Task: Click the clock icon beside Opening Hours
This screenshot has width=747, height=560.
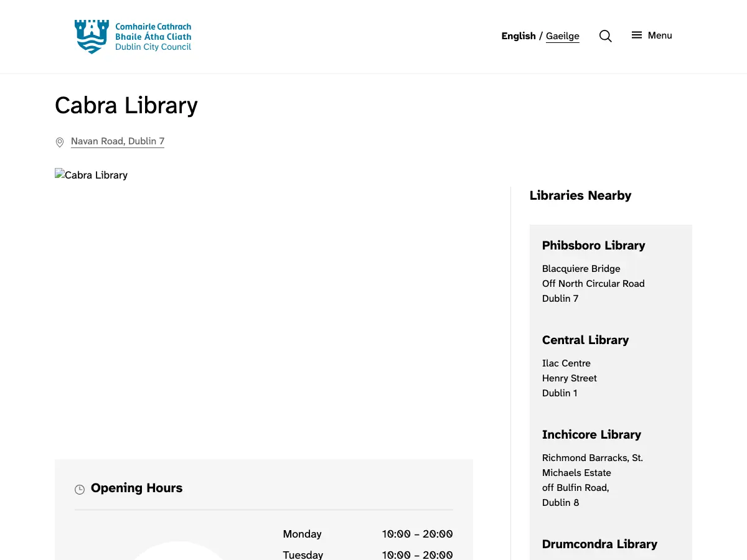Action: pyautogui.click(x=80, y=490)
